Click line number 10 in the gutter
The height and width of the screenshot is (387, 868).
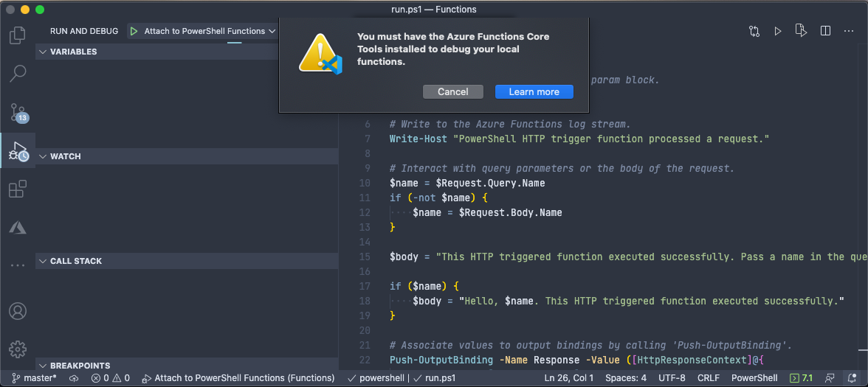(x=365, y=183)
